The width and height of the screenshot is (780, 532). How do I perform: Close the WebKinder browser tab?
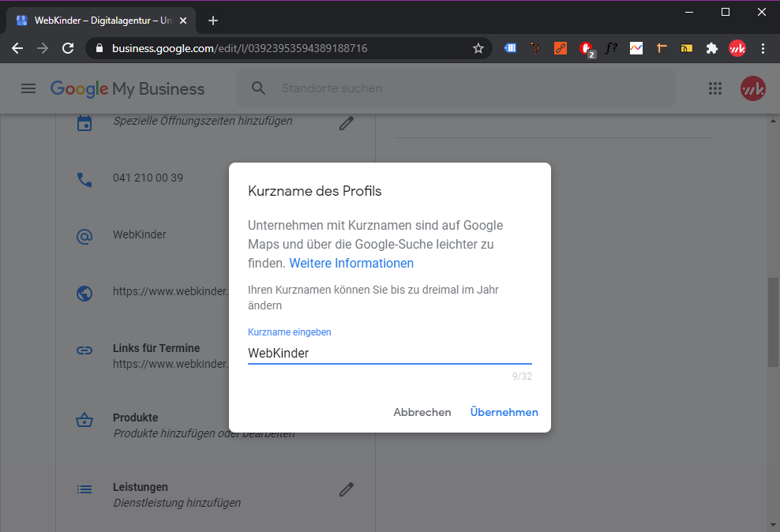tap(183, 21)
